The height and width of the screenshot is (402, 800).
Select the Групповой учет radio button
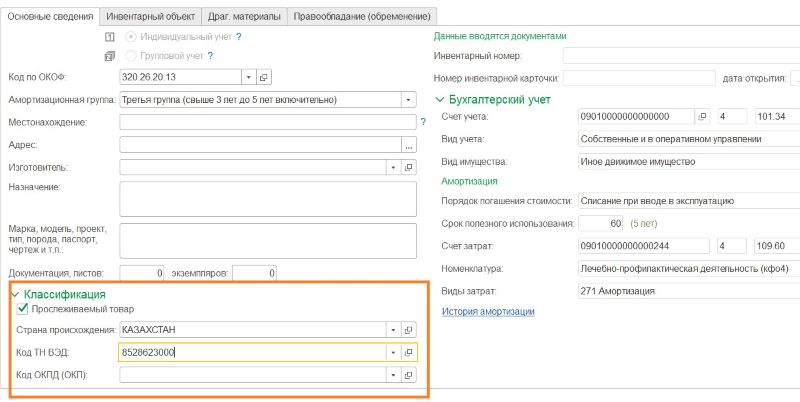133,56
